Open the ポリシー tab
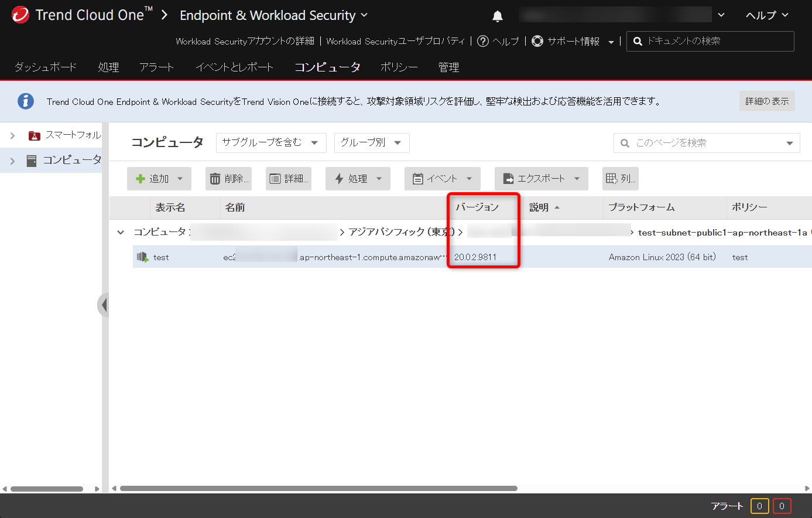 click(x=399, y=67)
